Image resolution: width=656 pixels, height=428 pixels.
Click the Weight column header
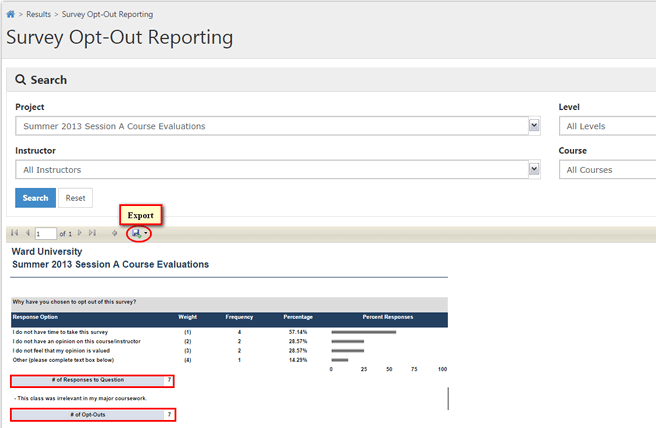tap(187, 317)
